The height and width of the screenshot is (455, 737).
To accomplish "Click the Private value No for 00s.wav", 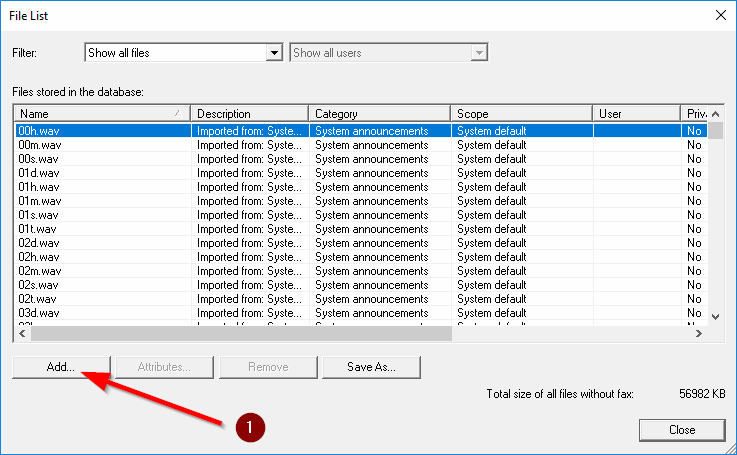I will tap(694, 159).
